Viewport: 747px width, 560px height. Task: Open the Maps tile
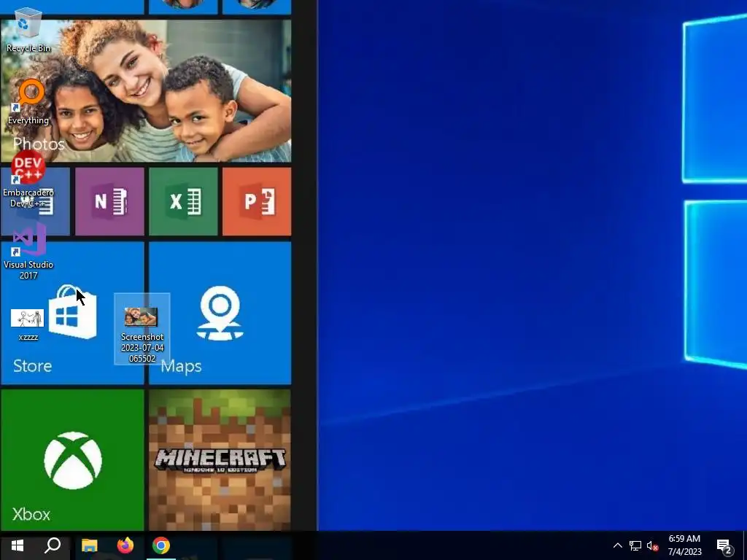click(x=220, y=313)
